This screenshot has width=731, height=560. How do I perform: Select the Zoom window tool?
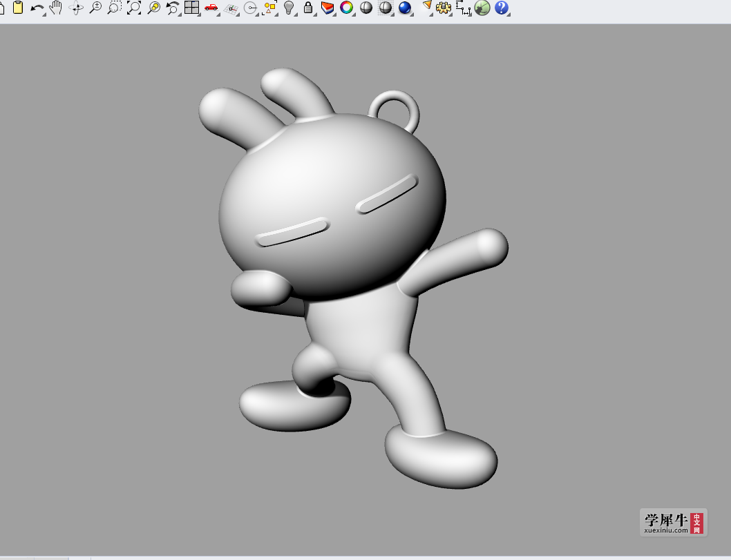(x=114, y=8)
